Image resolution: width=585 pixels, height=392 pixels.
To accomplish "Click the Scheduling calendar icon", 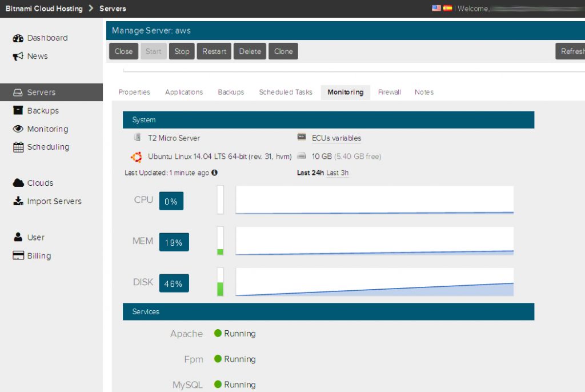I will tap(18, 147).
